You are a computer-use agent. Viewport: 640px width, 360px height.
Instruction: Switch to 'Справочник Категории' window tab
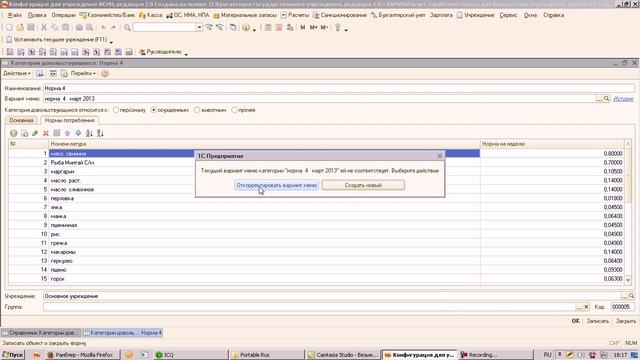coord(41,333)
